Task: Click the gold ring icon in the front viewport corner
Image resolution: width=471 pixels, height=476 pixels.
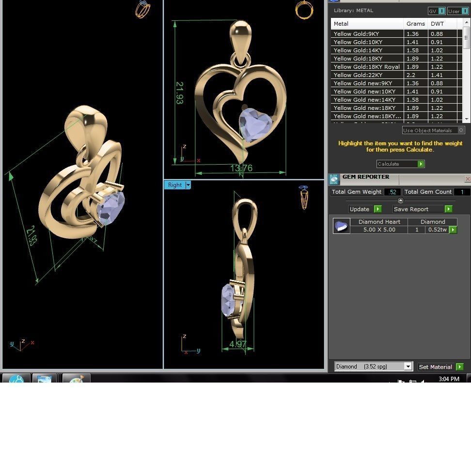Action: (x=304, y=10)
